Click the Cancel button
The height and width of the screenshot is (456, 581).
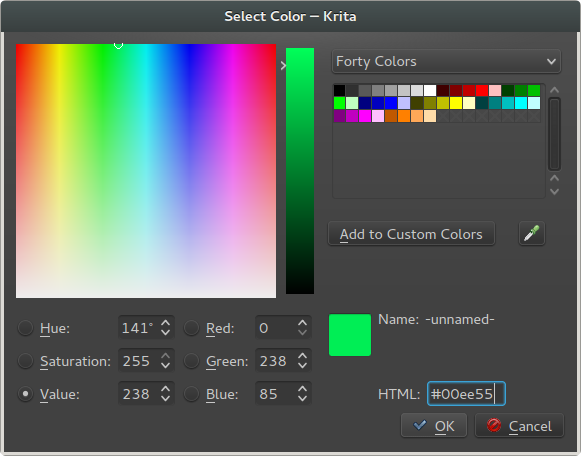(519, 426)
